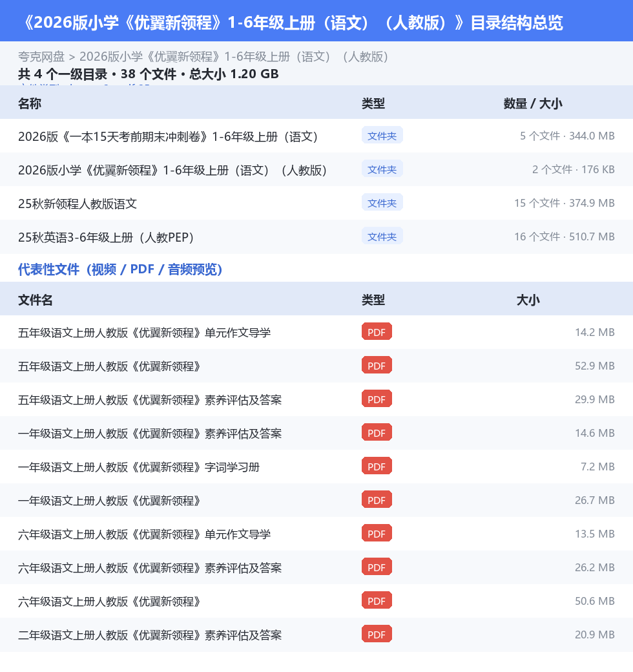The height and width of the screenshot is (672, 633).
Task: Click the 14.2 MB size value
Action: (594, 332)
